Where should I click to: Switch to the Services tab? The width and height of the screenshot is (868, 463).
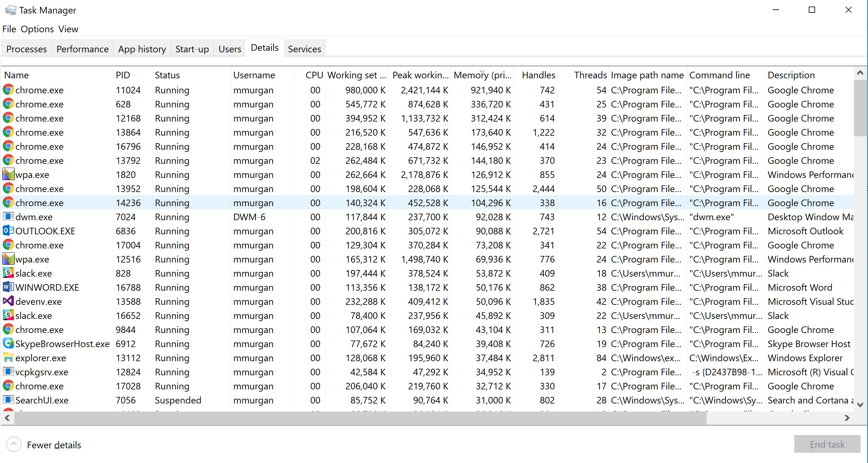(305, 49)
